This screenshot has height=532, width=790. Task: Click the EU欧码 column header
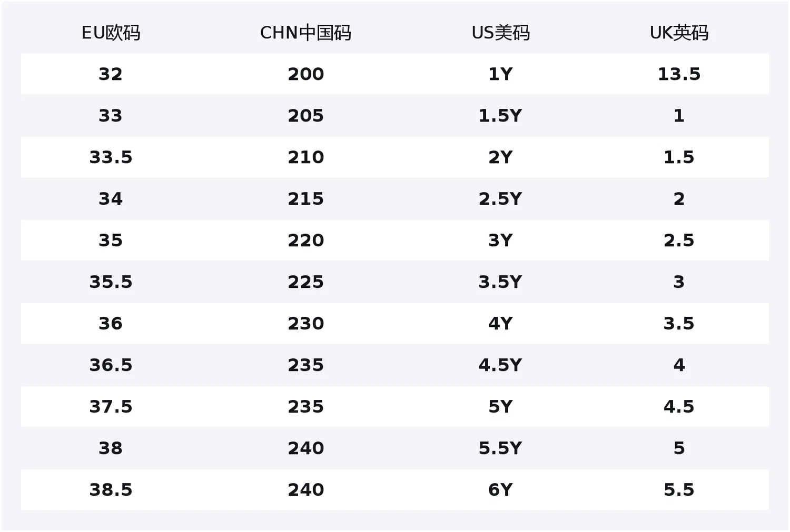[111, 33]
